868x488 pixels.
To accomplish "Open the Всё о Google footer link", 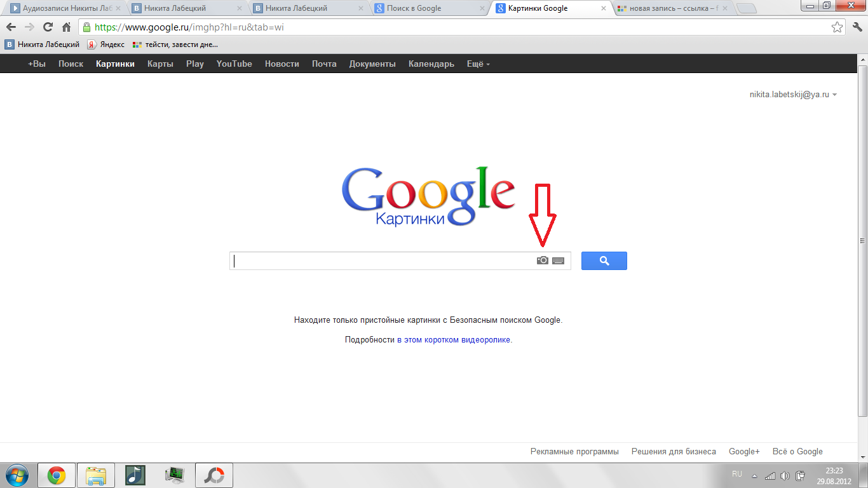I will (x=797, y=452).
